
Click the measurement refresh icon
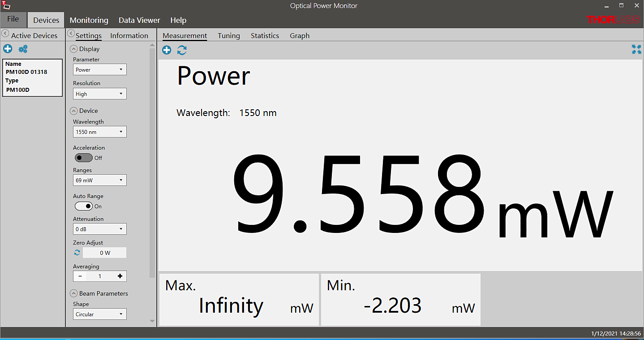pyautogui.click(x=182, y=50)
